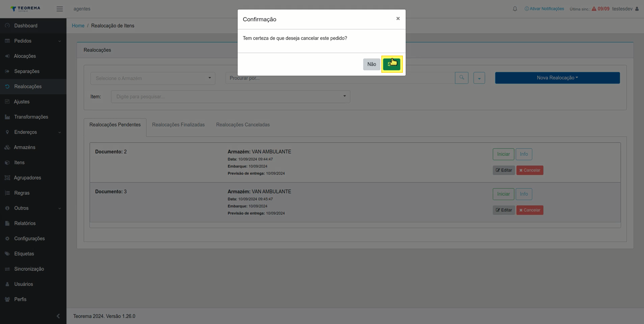The image size is (644, 324).
Task: Click the Teorema logo
Action: click(x=25, y=9)
